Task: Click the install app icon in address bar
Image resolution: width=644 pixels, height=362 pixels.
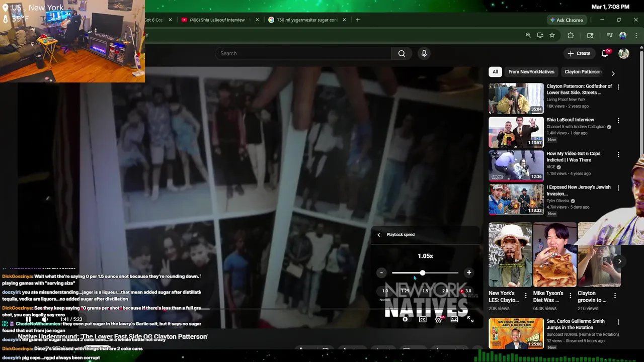Action: pos(540,35)
